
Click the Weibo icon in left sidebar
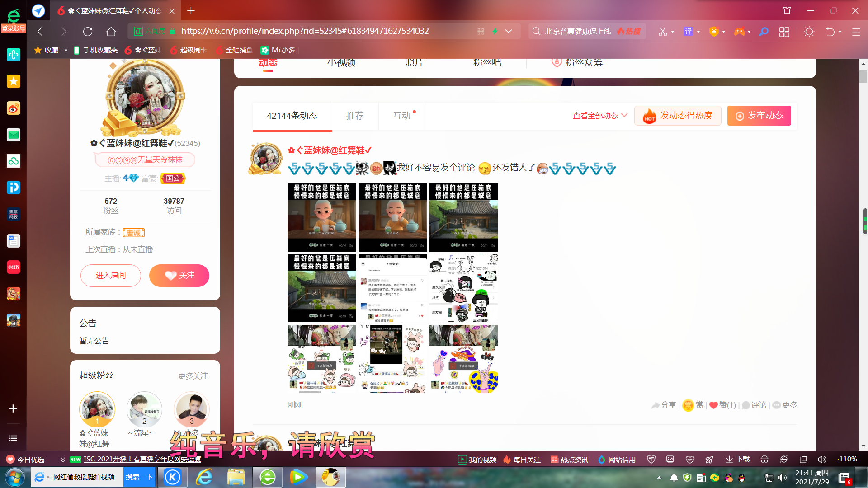pos(14,108)
